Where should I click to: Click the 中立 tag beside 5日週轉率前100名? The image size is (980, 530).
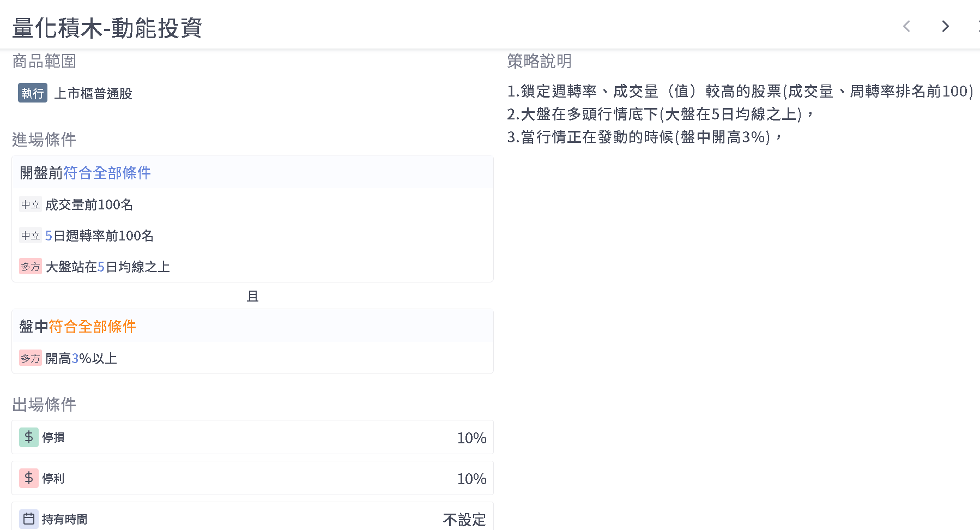tap(31, 236)
